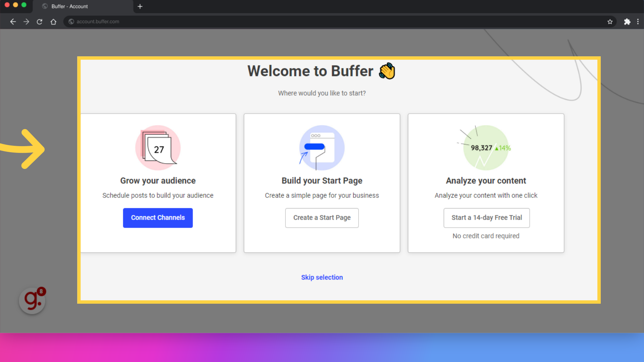644x362 pixels.
Task: Click Create a Start Page button
Action: 322,218
